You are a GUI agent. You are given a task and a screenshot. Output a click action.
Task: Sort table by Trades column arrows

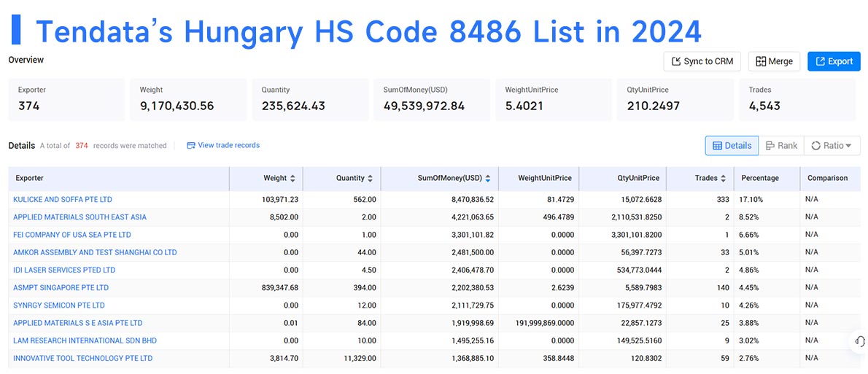tap(723, 178)
